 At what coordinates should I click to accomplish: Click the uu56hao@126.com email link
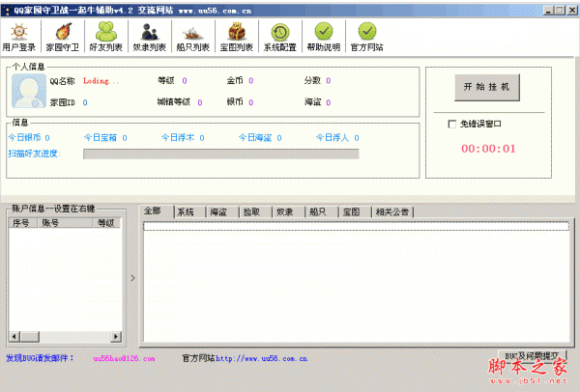[124, 358]
